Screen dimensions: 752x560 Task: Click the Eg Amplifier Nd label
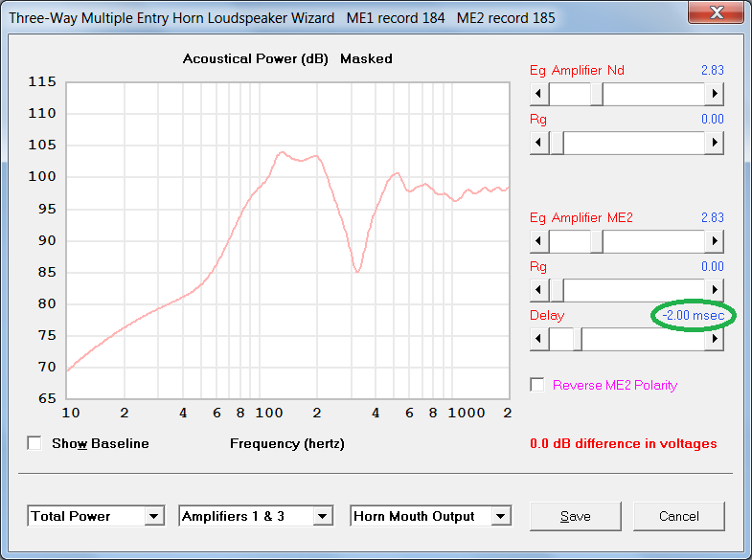[x=577, y=71]
